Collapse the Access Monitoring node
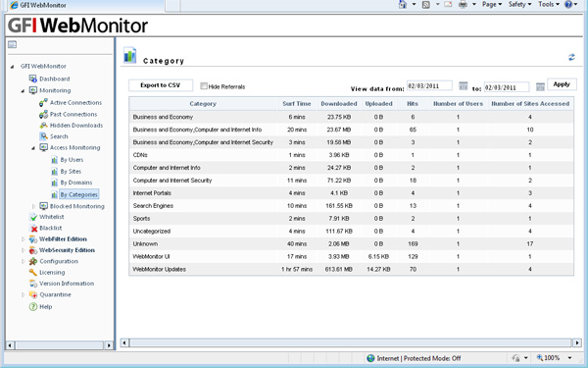Viewport: 588px width, 368px height. 33,148
